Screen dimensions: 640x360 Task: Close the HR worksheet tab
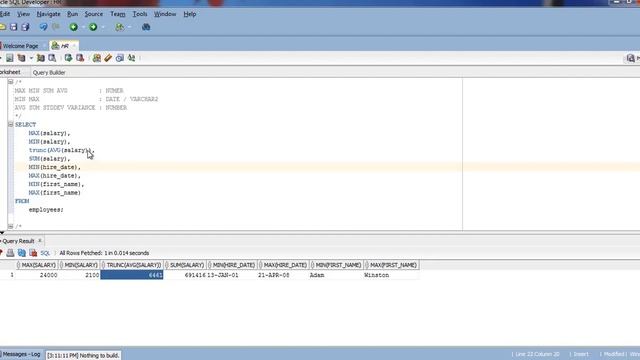tap(74, 46)
